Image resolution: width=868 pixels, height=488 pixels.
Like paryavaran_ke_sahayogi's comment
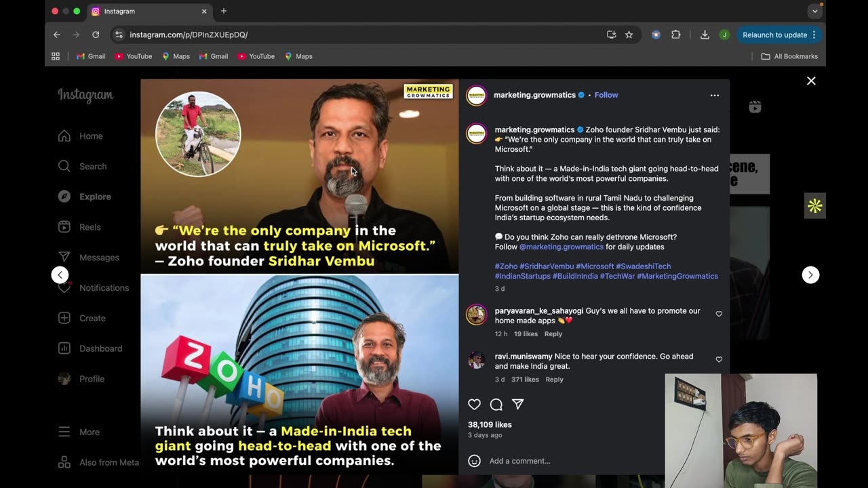[x=719, y=314]
